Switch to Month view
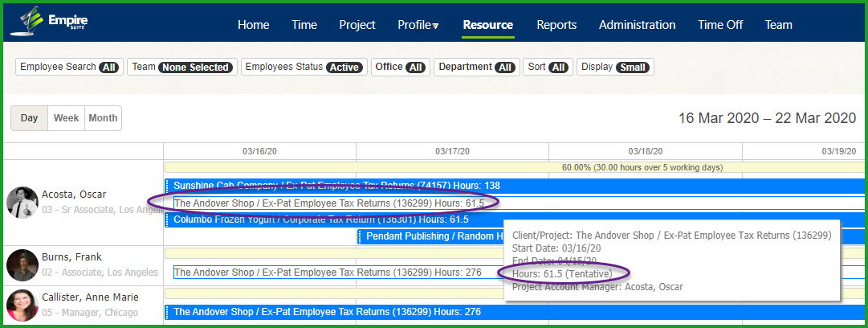The height and width of the screenshot is (328, 868). pos(103,118)
